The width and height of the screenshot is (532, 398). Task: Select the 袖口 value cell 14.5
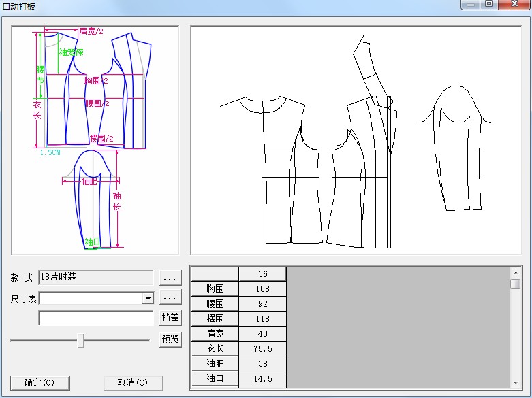(262, 378)
